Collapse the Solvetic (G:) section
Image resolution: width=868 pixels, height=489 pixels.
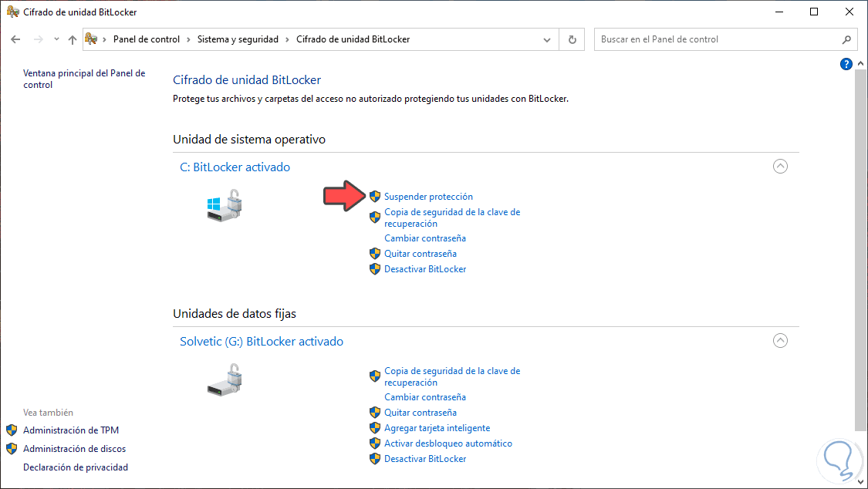(780, 341)
